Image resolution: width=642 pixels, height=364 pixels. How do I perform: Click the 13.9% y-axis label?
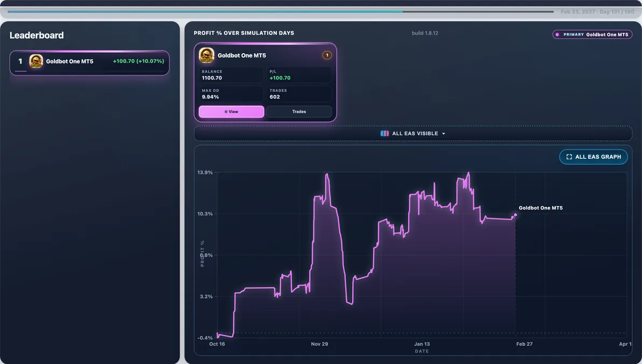205,172
